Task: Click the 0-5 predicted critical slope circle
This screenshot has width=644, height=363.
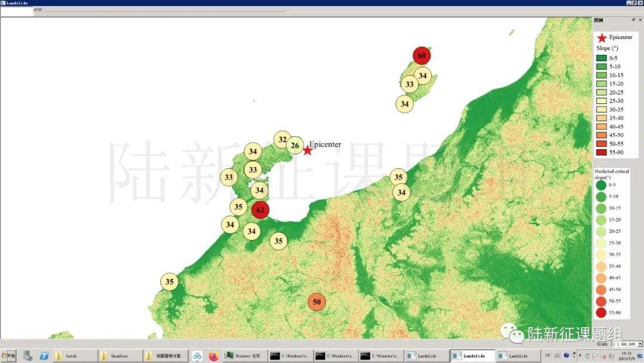Action: pos(600,185)
